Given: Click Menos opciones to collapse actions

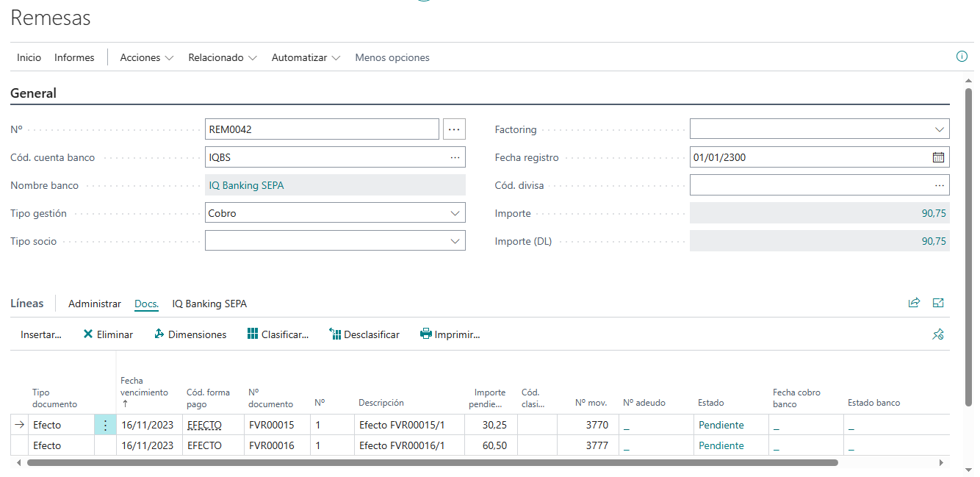Looking at the screenshot, I should 392,57.
